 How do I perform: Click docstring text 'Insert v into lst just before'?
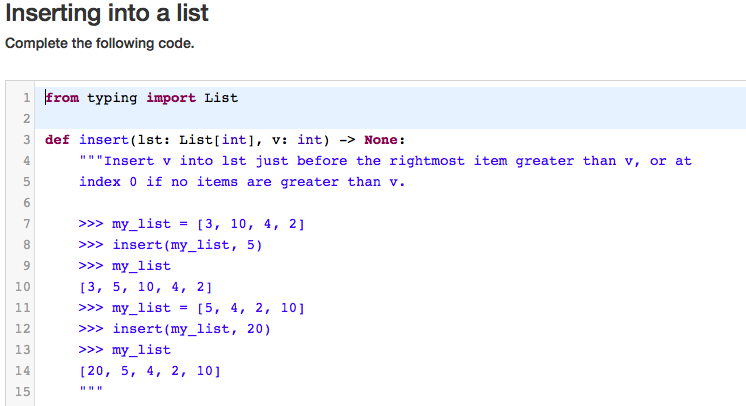226,161
